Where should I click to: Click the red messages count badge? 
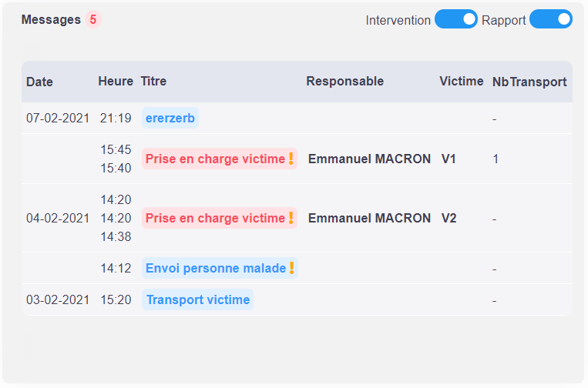(92, 19)
